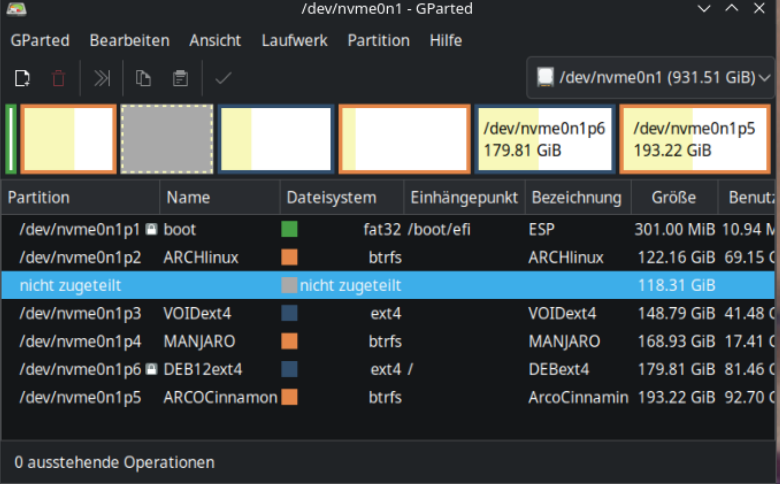This screenshot has height=484, width=780.
Task: Click the apply operations checkmark icon
Action: [223, 78]
